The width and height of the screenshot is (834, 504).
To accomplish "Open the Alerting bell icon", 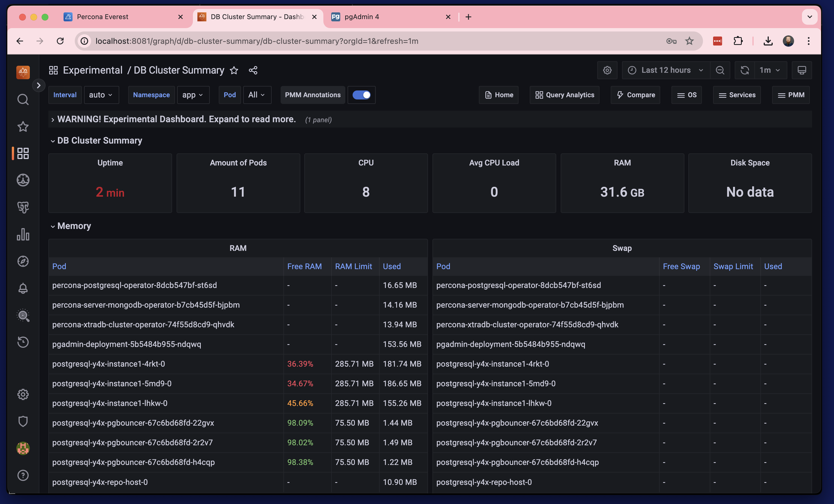I will 23,288.
